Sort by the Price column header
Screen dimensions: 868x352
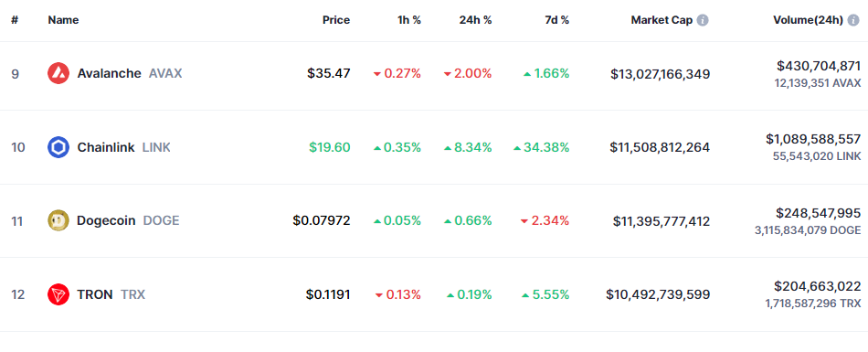click(336, 20)
